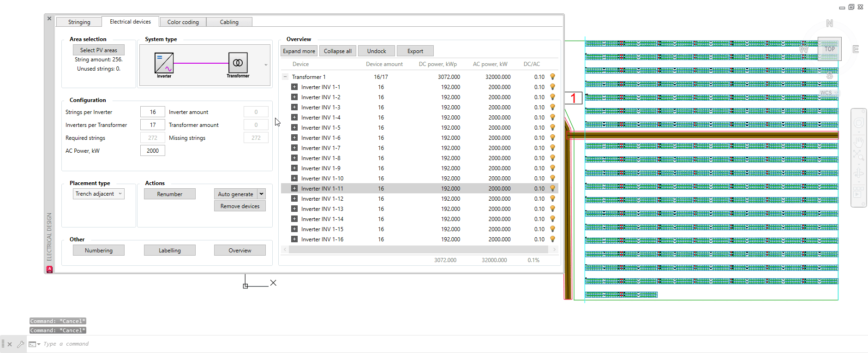Click the Renumber button

(170, 194)
